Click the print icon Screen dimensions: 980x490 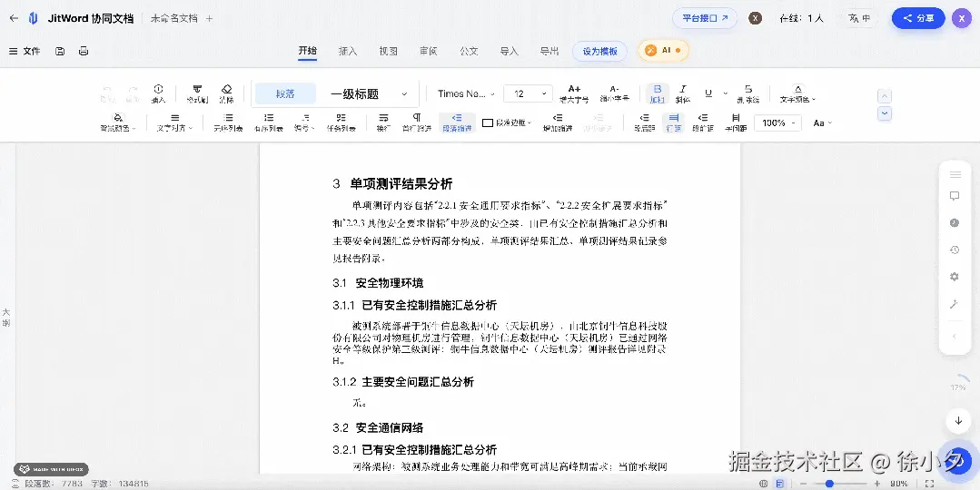pyautogui.click(x=84, y=51)
